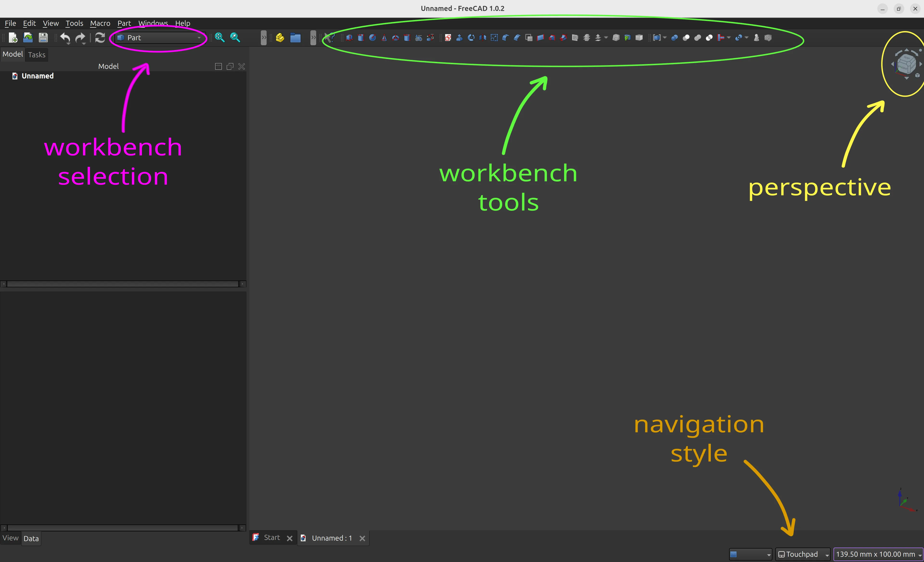Screen dimensions: 924x562
Task: Select the Unnamed document in the tree
Action: point(37,76)
